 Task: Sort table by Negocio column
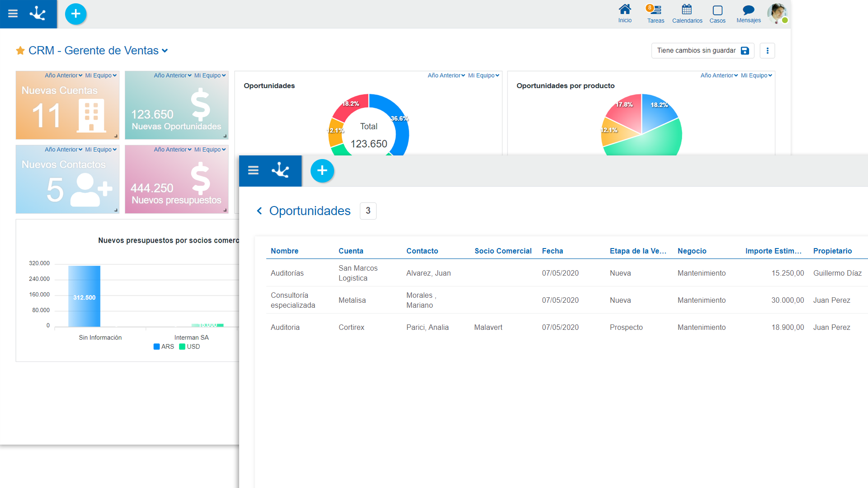pos(692,251)
